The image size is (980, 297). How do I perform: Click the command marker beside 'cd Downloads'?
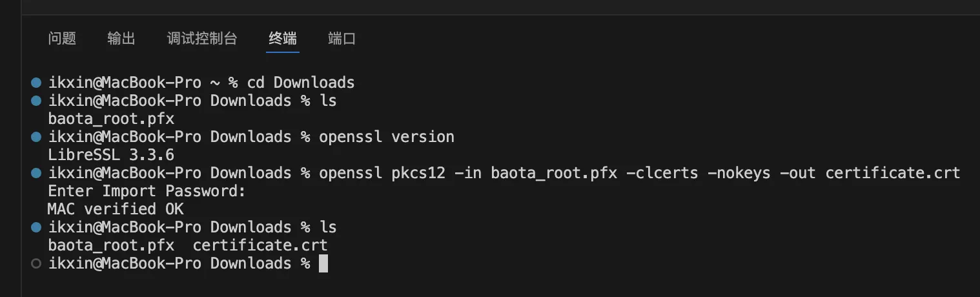(x=36, y=83)
